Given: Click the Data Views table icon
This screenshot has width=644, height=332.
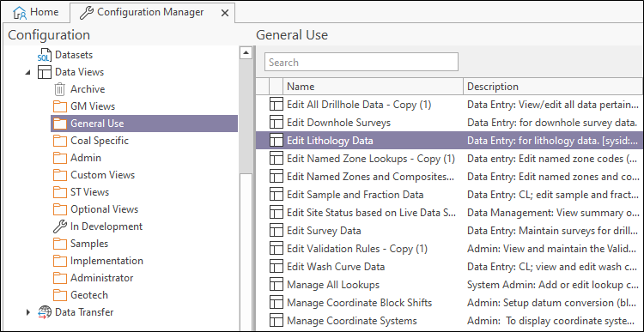Looking at the screenshot, I should click(45, 72).
